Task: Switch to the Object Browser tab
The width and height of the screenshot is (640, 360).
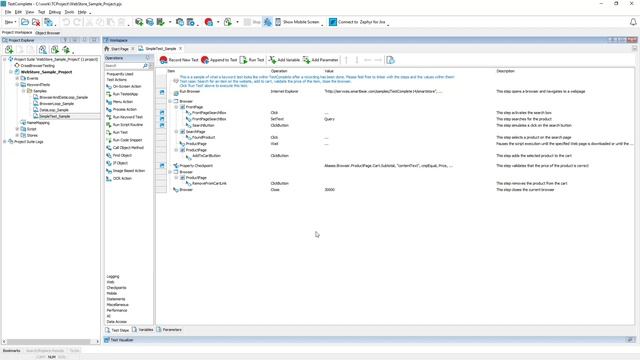Action: (47, 33)
